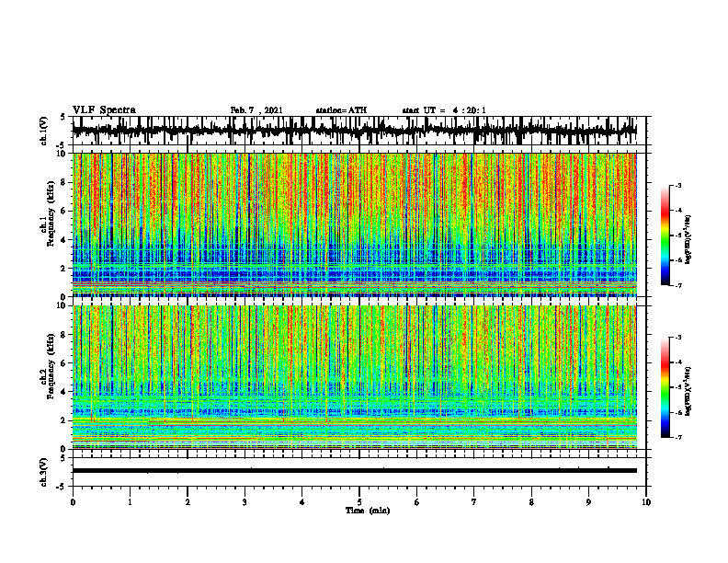Viewport: 728px width, 563px height.
Task: Click the "VLF Spectra" plot title
Action: point(104,110)
